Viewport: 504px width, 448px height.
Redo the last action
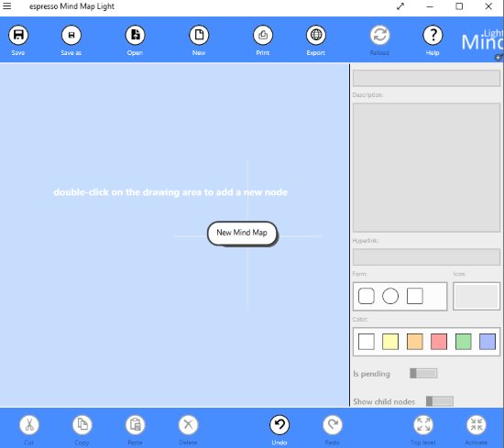point(333,425)
